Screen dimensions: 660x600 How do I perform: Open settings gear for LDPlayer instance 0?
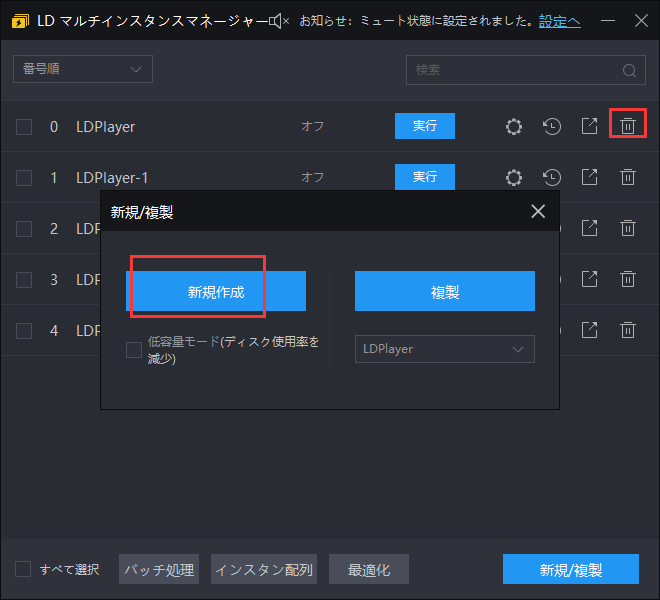[x=514, y=126]
